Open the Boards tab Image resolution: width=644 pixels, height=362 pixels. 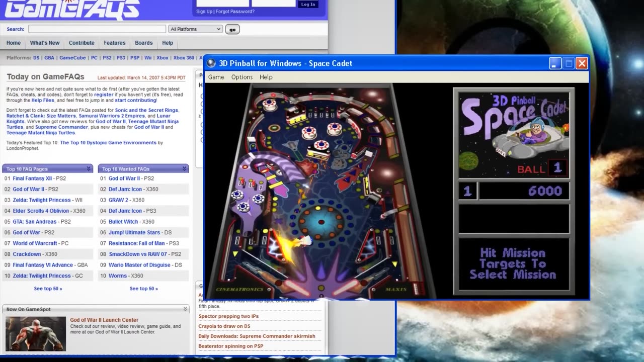coord(144,43)
